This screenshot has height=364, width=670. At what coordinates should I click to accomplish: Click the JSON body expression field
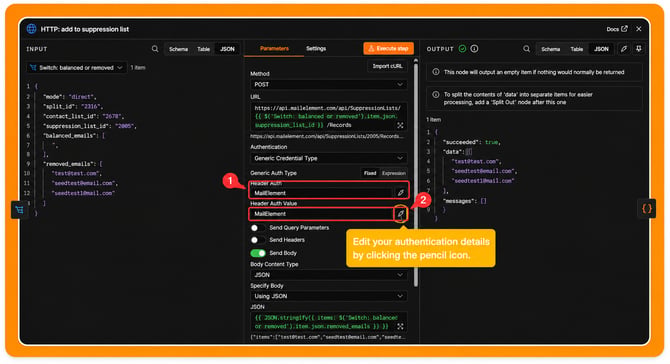(x=328, y=322)
